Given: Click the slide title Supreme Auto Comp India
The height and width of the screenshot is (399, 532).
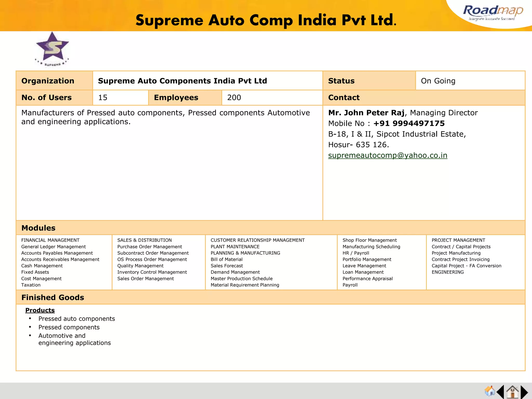Looking at the screenshot, I should point(266,20).
